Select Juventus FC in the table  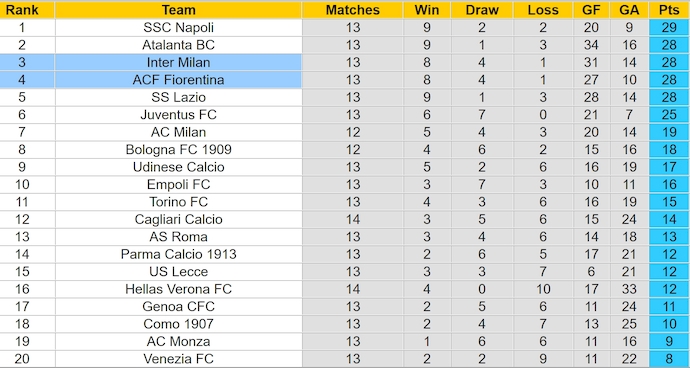178,115
